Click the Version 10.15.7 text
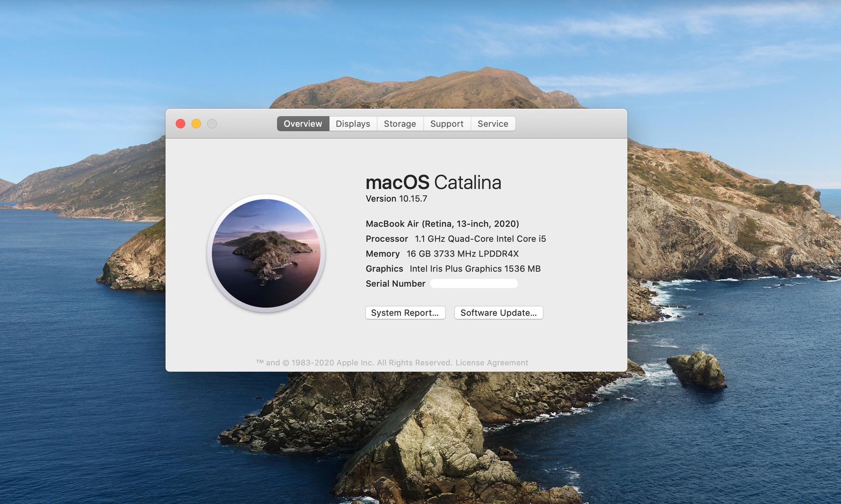 coord(396,199)
